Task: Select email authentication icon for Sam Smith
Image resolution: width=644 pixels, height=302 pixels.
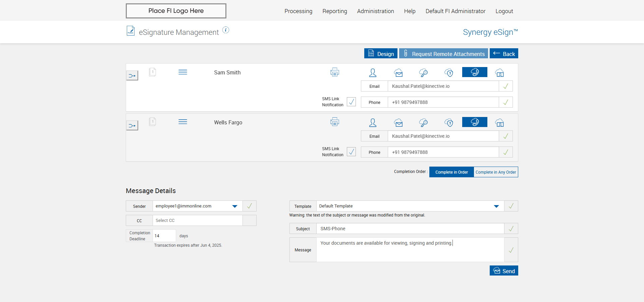Action: [x=398, y=72]
